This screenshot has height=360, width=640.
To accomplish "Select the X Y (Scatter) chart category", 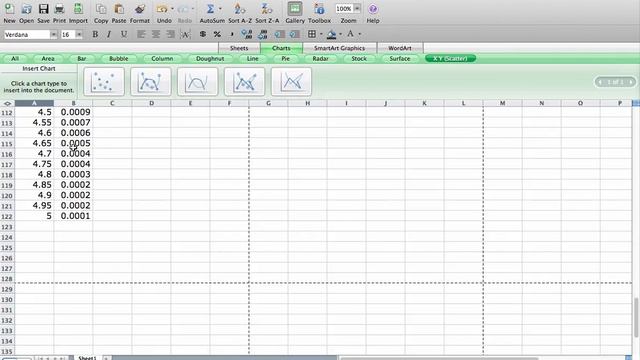I will pyautogui.click(x=450, y=59).
